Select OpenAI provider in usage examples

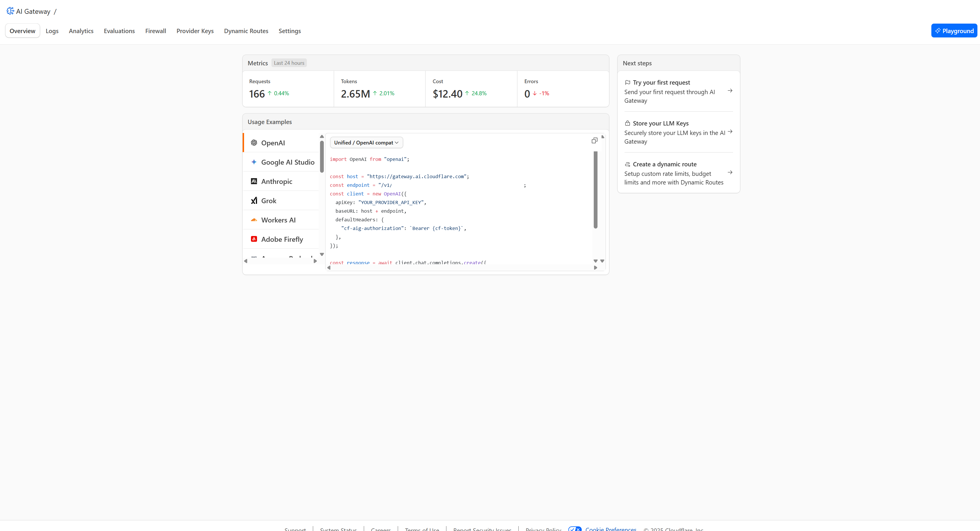[273, 143]
